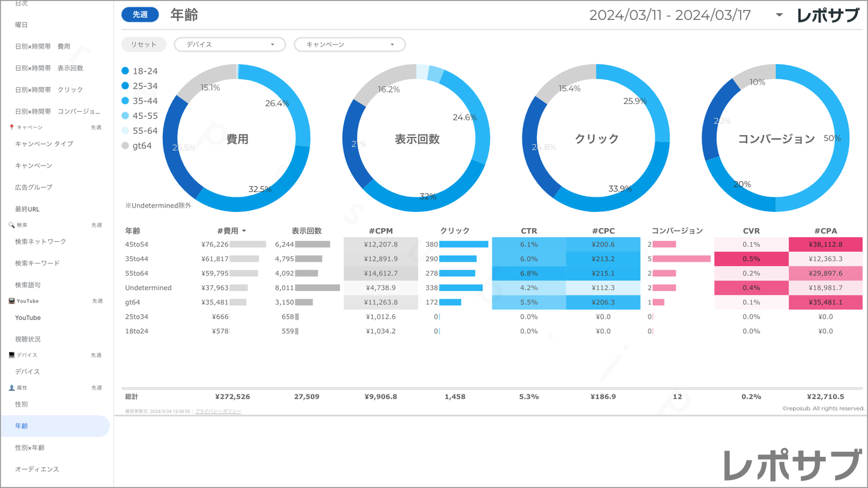Toggle the 45-55 legend entry
The height and width of the screenshot is (488, 868).
[139, 116]
